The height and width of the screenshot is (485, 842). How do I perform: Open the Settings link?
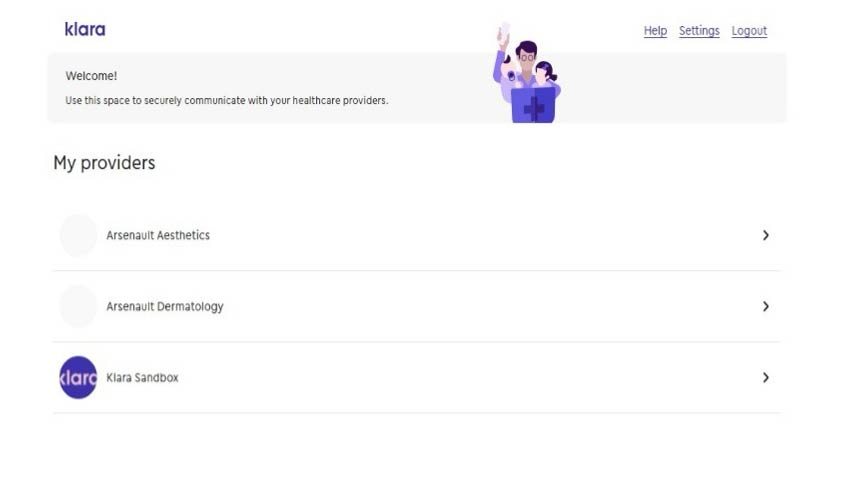click(699, 31)
